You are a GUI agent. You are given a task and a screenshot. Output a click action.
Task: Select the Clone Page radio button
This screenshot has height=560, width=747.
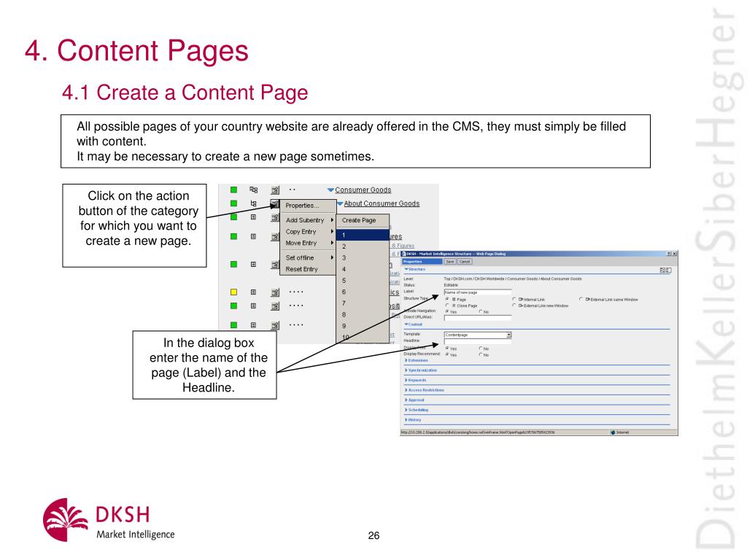(x=447, y=306)
